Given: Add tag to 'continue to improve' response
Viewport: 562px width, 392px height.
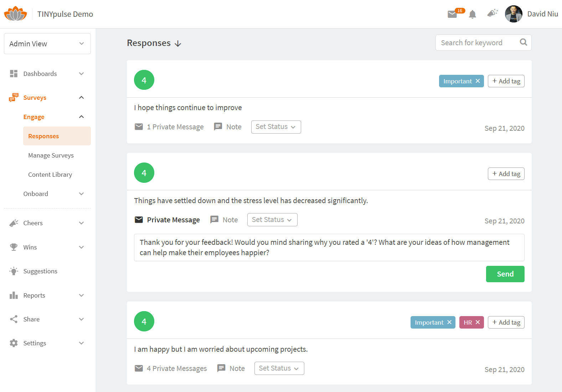Looking at the screenshot, I should (506, 81).
